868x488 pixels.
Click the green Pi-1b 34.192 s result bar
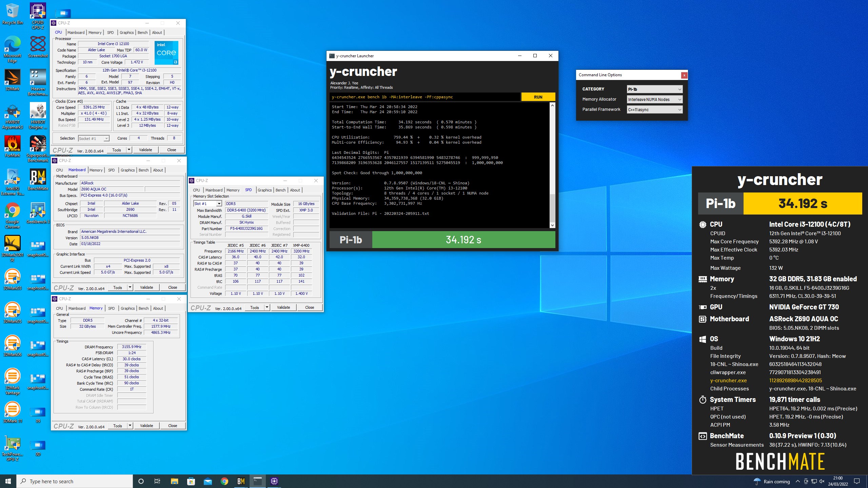(x=463, y=240)
